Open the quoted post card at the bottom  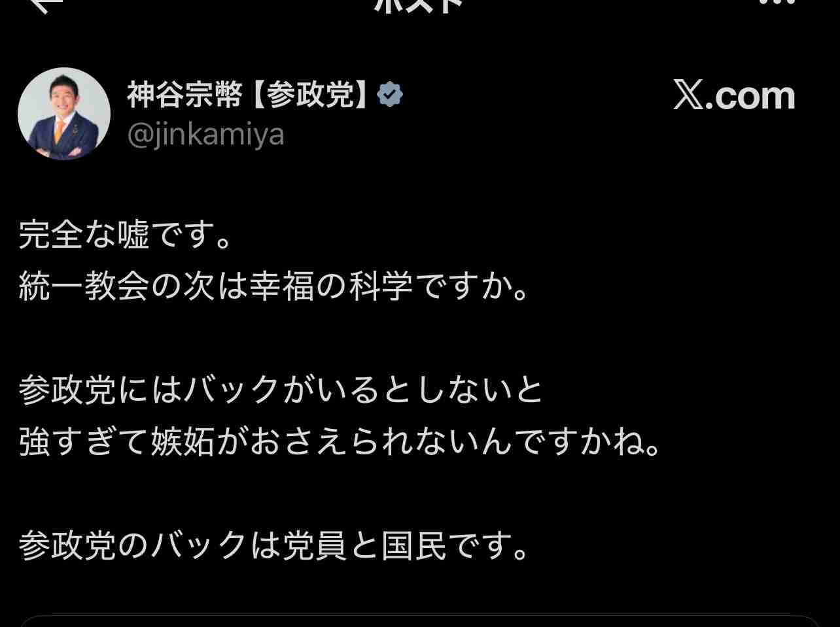(419, 621)
